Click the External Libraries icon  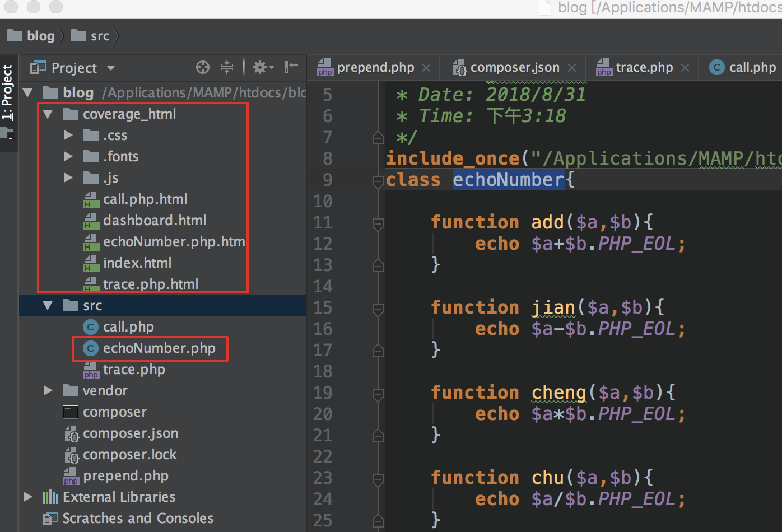(x=50, y=497)
